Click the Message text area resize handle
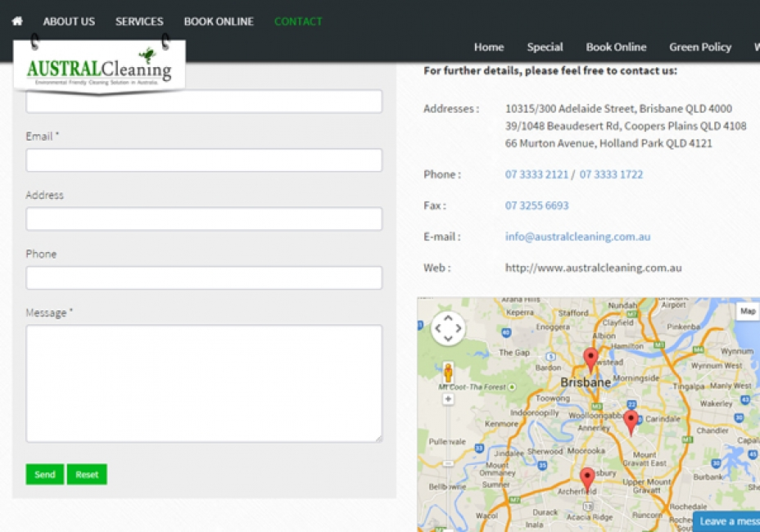 click(x=378, y=439)
